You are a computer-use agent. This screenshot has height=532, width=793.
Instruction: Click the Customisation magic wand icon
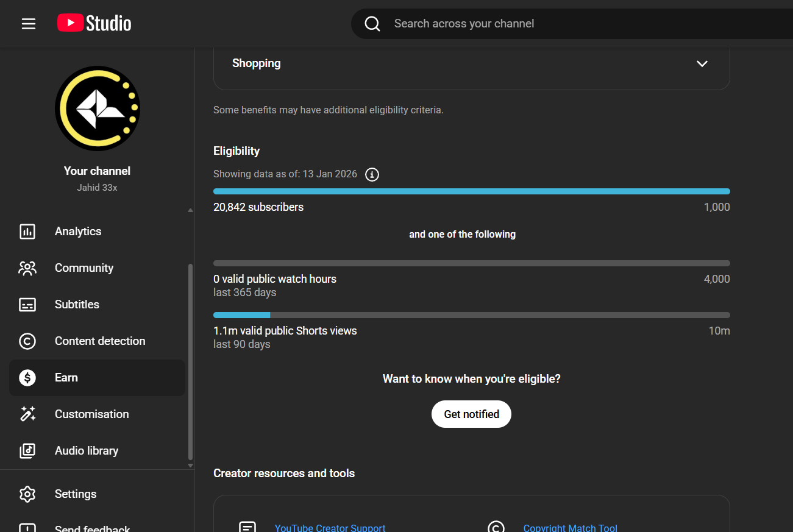point(27,414)
